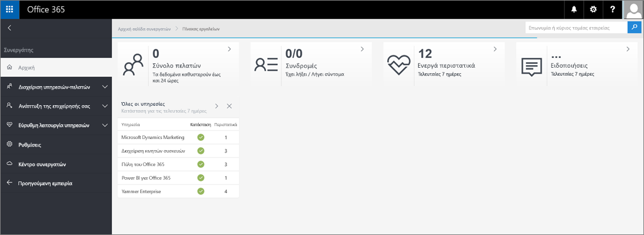Click the Σύνολο πελατών people icon
The image size is (644, 235).
coord(134,65)
